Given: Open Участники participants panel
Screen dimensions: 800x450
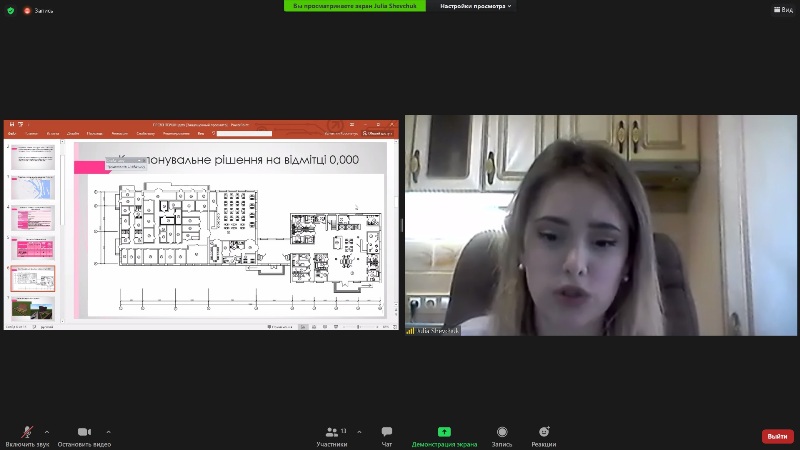Looking at the screenshot, I should (x=332, y=436).
